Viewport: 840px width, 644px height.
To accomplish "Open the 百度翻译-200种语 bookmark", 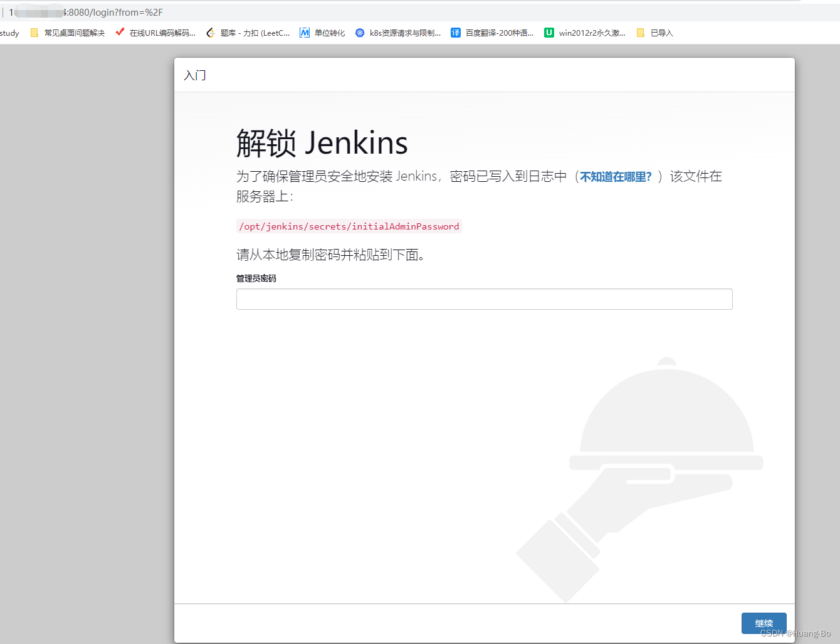I will tap(492, 33).
